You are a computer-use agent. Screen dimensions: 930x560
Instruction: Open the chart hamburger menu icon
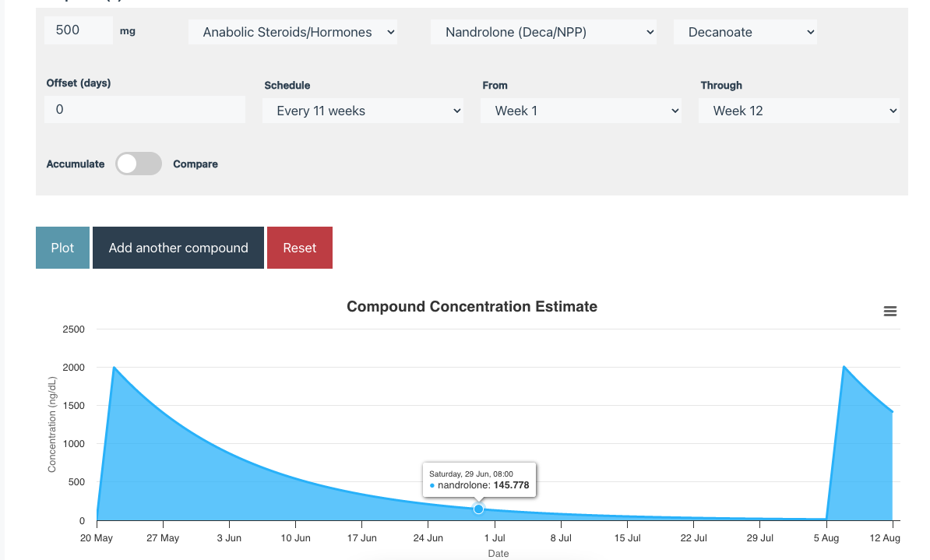pos(890,312)
